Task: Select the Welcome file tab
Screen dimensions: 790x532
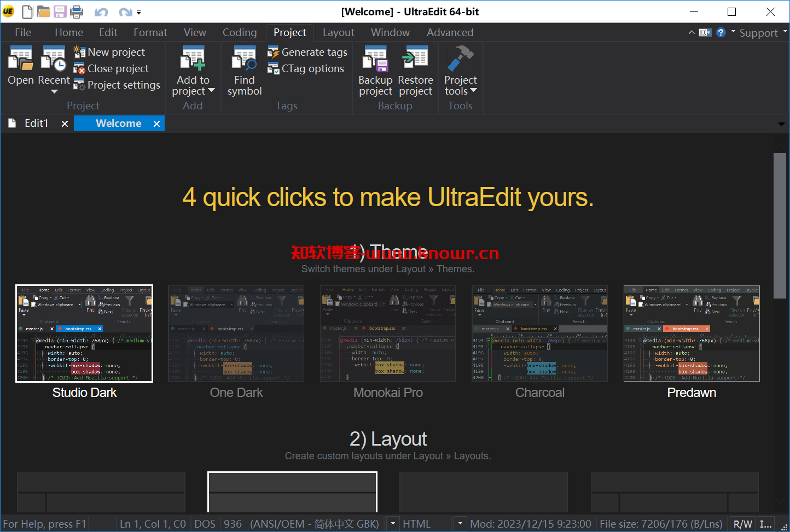Action: [x=119, y=124]
